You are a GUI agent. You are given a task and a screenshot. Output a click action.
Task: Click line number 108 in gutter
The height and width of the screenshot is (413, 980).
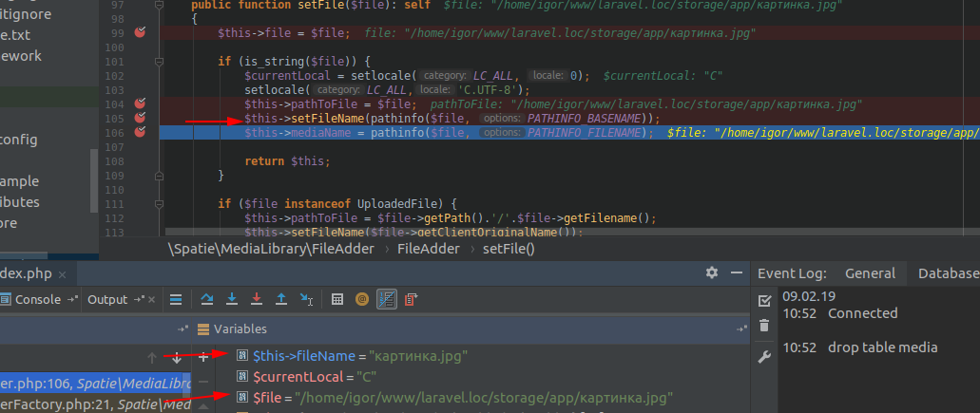(x=114, y=161)
